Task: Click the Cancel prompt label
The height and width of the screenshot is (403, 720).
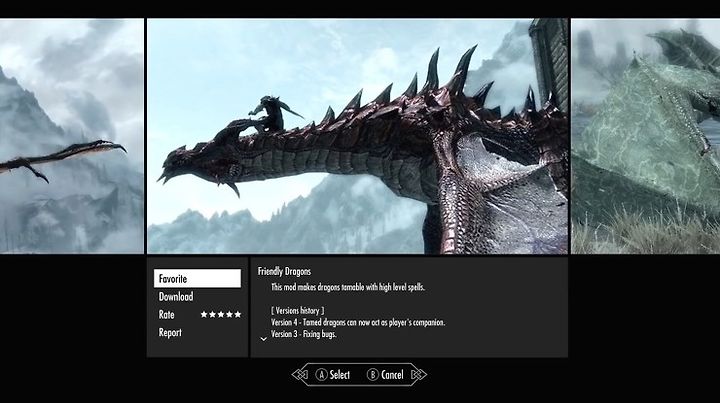Action: (392, 375)
